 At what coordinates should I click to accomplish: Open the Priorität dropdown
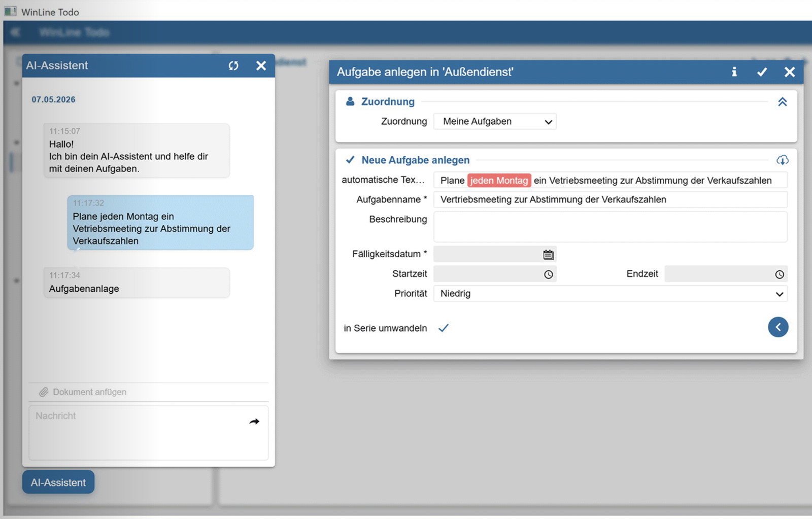point(611,294)
